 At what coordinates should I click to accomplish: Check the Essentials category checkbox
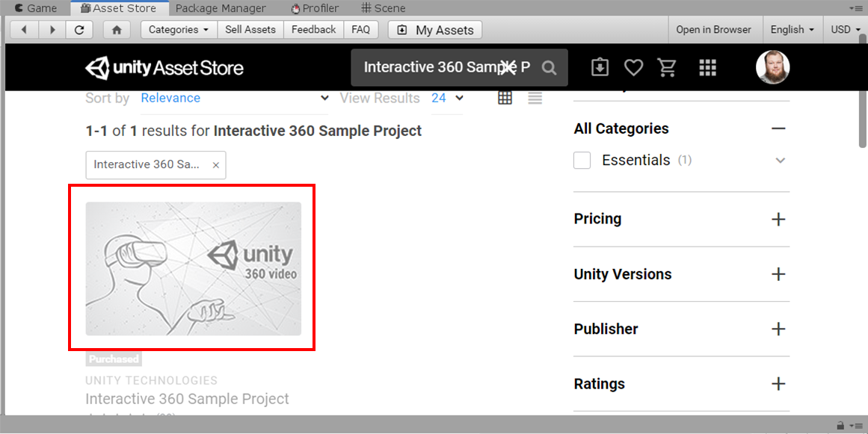[x=582, y=161]
